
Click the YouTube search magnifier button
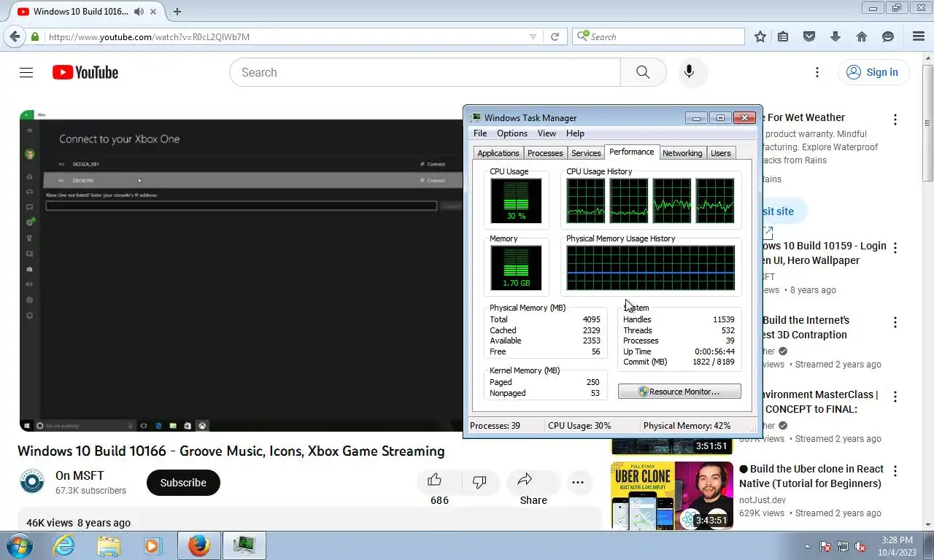pyautogui.click(x=643, y=72)
